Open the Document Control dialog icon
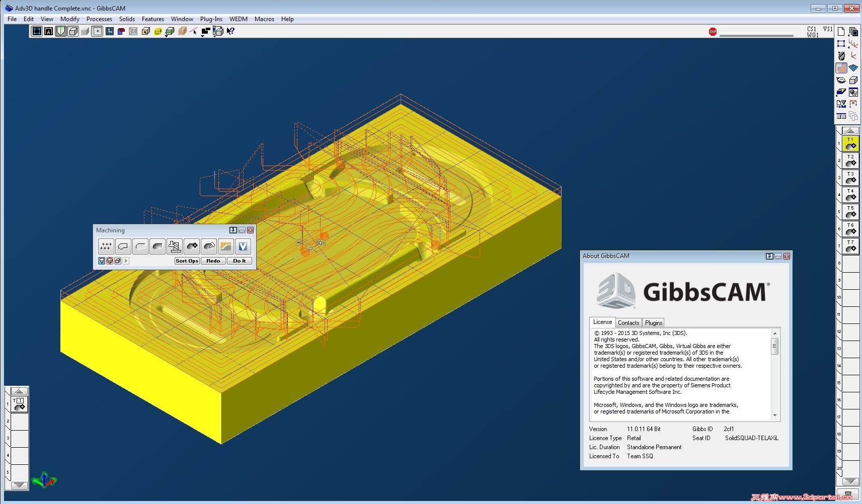This screenshot has height=504, width=862. [841, 32]
